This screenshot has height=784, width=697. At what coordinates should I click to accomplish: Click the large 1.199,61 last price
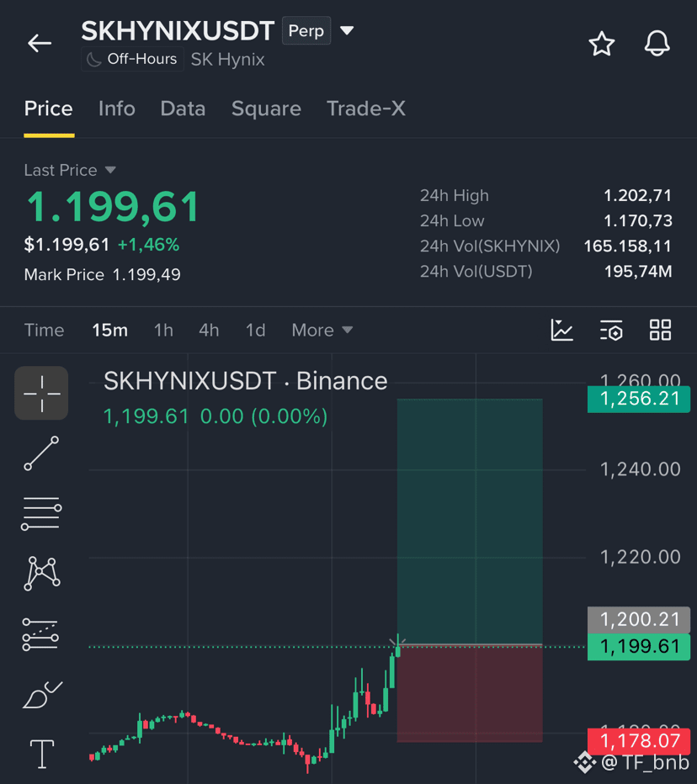113,206
